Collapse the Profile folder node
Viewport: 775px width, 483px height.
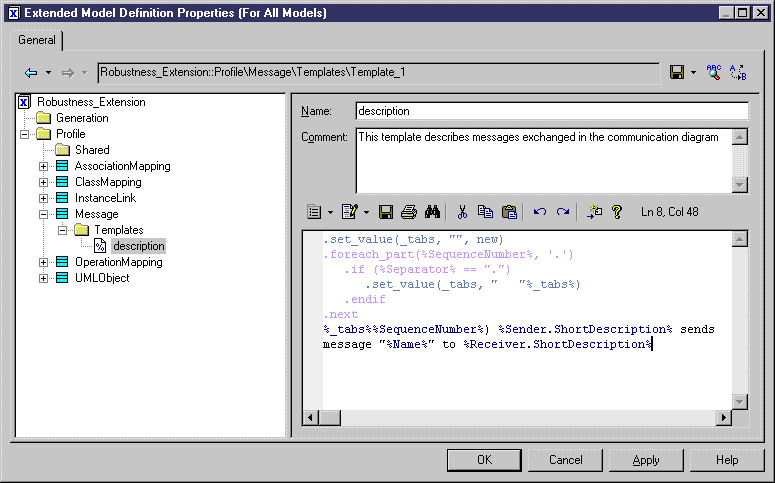[24, 134]
